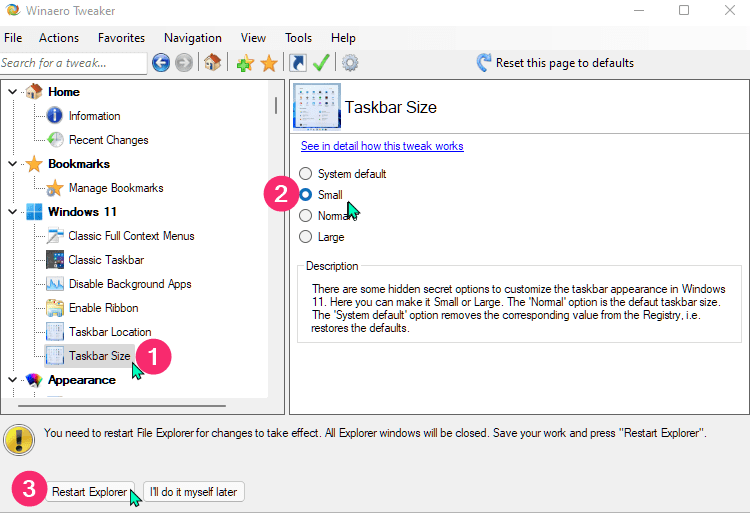Collapse the Appearance tree section
This screenshot has height=513, width=750.
12,380
